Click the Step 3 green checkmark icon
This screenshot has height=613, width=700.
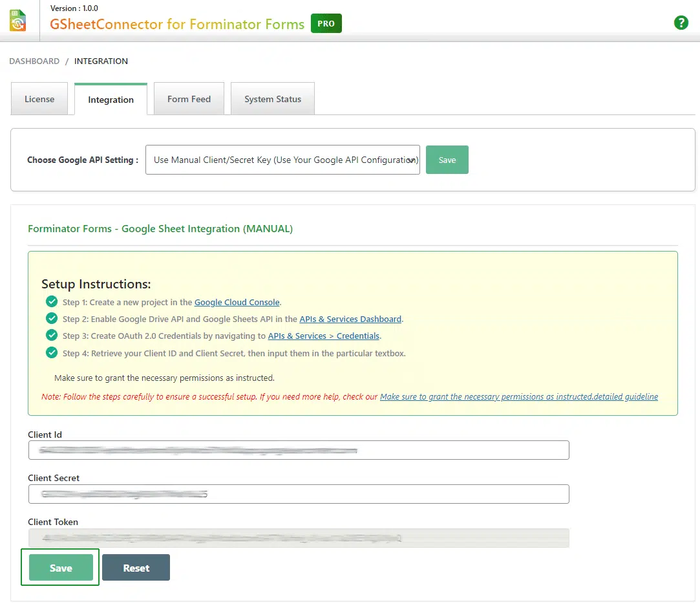pyautogui.click(x=52, y=335)
